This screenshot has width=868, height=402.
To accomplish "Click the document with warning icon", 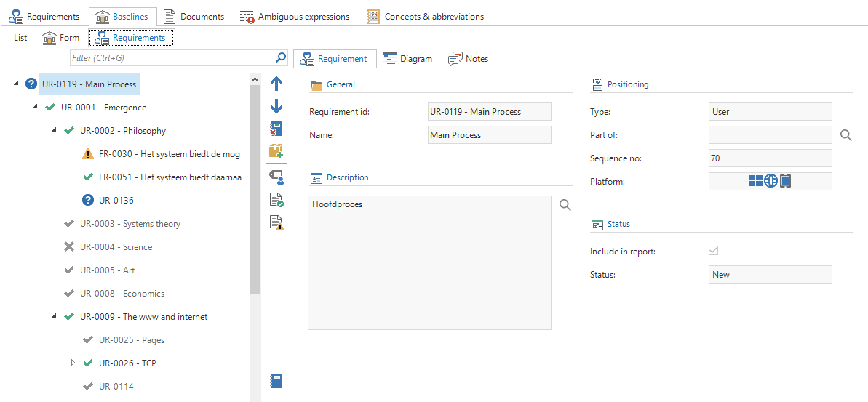I will 276,222.
